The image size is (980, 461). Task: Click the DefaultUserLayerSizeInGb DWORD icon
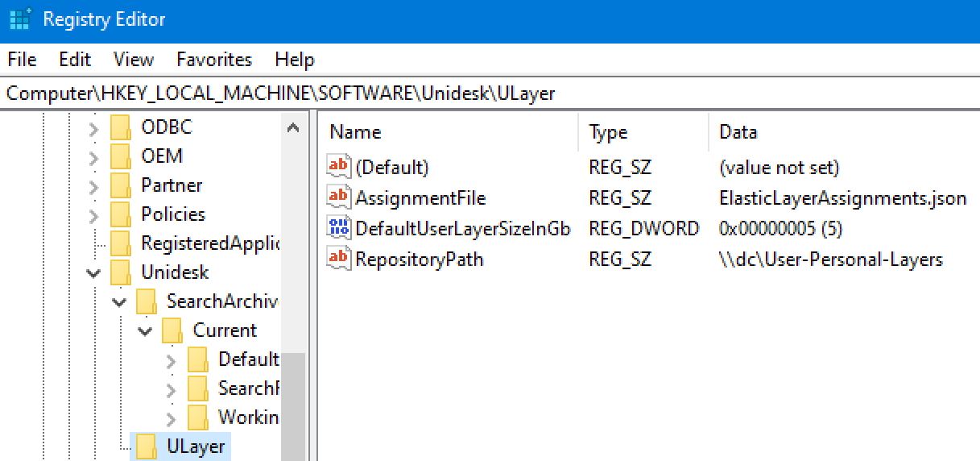click(x=339, y=228)
